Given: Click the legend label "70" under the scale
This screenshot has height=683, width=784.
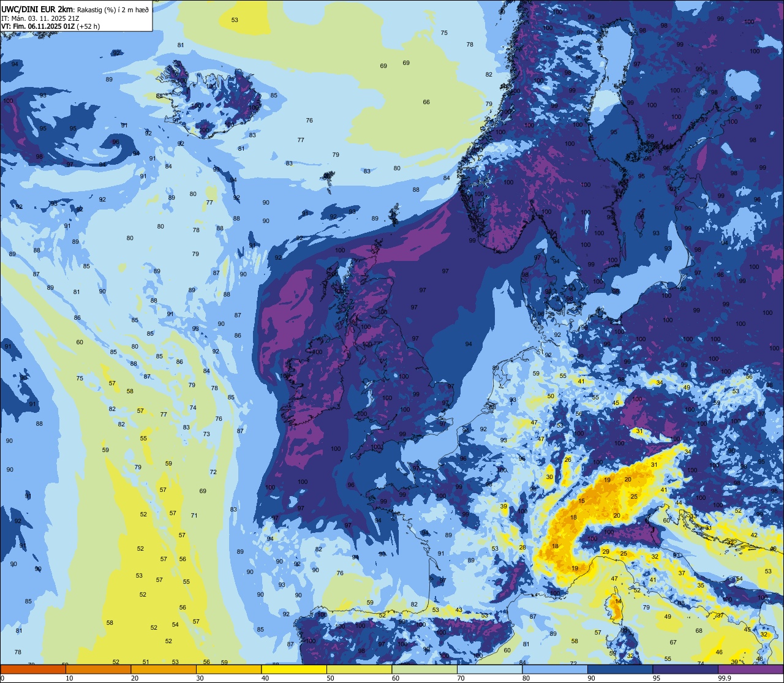Looking at the screenshot, I should click(461, 678).
